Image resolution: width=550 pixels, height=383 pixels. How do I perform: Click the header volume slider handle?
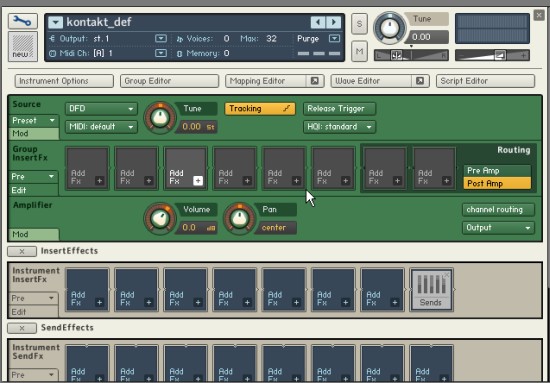pyautogui.click(x=500, y=55)
